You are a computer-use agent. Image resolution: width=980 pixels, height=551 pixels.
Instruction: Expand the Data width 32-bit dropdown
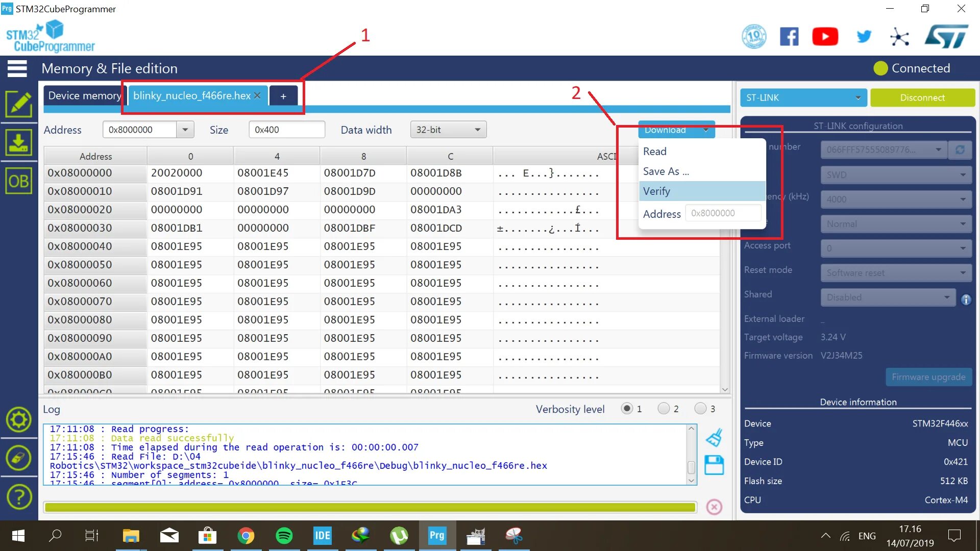click(x=448, y=130)
